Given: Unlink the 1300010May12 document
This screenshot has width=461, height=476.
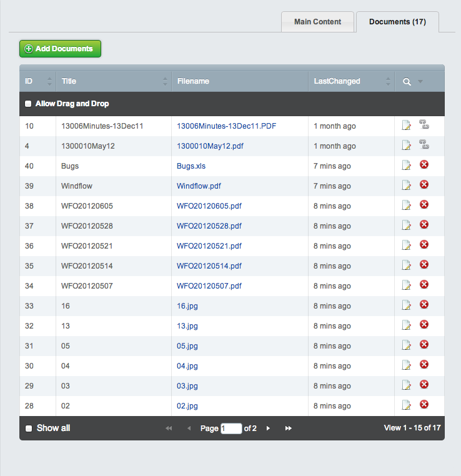Looking at the screenshot, I should (x=424, y=145).
